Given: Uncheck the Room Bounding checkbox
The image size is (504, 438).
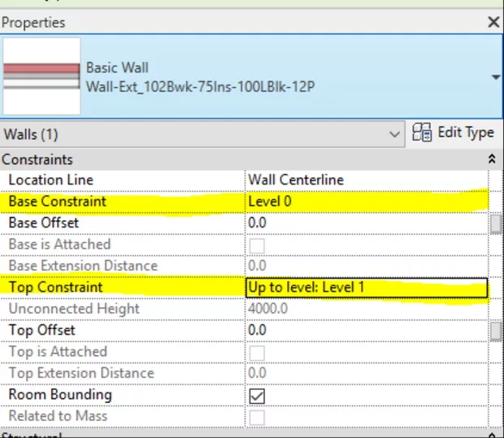Looking at the screenshot, I should [x=258, y=395].
